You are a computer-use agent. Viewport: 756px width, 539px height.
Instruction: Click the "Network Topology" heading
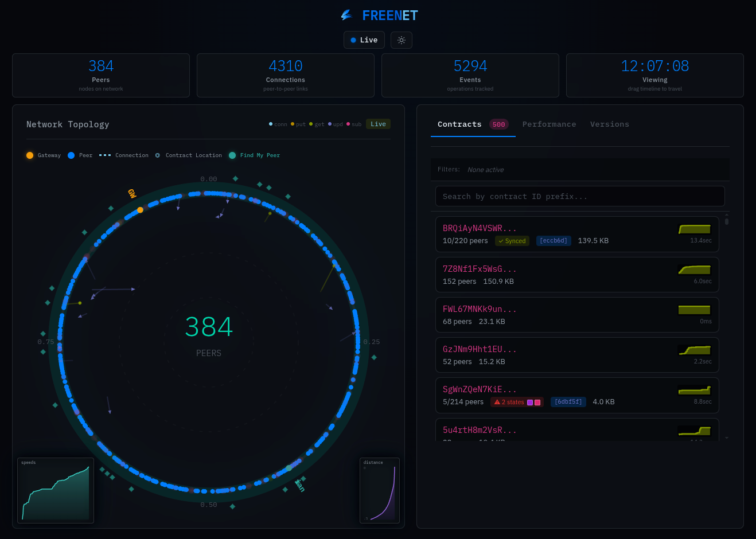coord(68,124)
